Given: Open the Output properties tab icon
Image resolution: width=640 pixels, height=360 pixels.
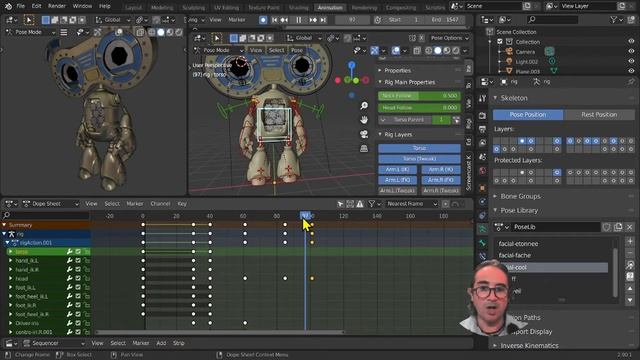Looking at the screenshot, I should [482, 129].
